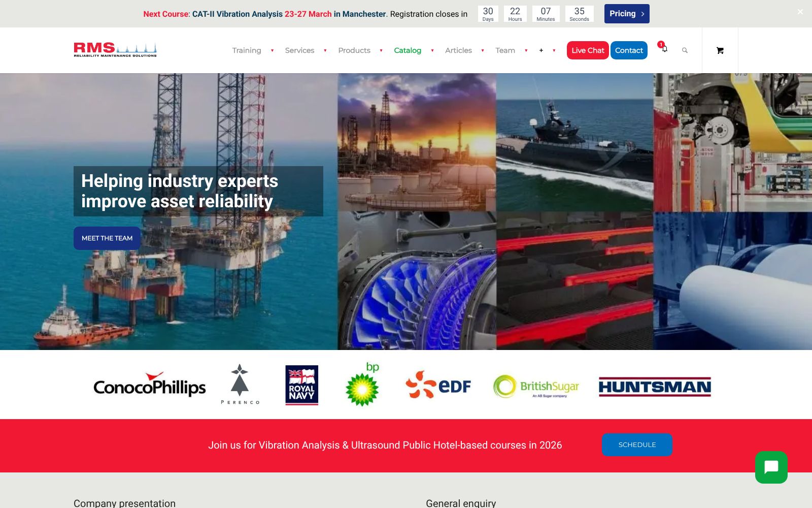Open the green chat widget icon
The height and width of the screenshot is (508, 812).
pos(771,467)
